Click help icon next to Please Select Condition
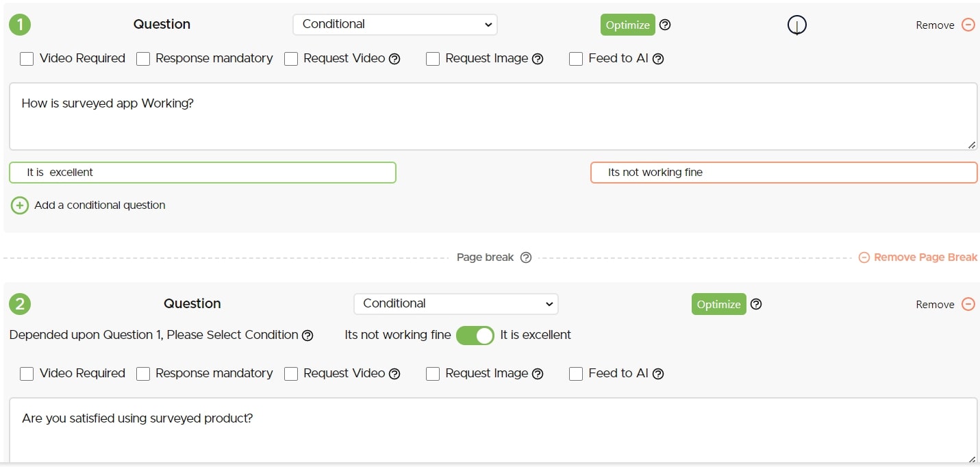Image resolution: width=980 pixels, height=467 pixels. coord(307,336)
